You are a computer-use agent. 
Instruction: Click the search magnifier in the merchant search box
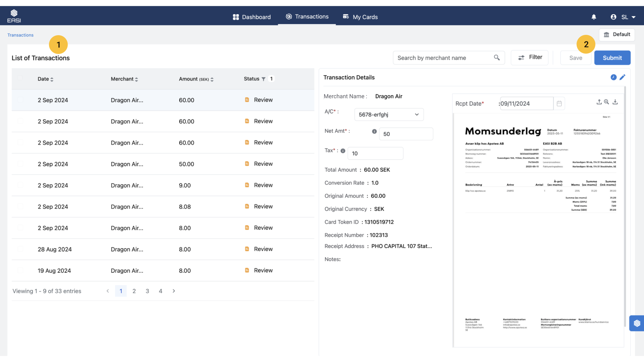pos(497,58)
